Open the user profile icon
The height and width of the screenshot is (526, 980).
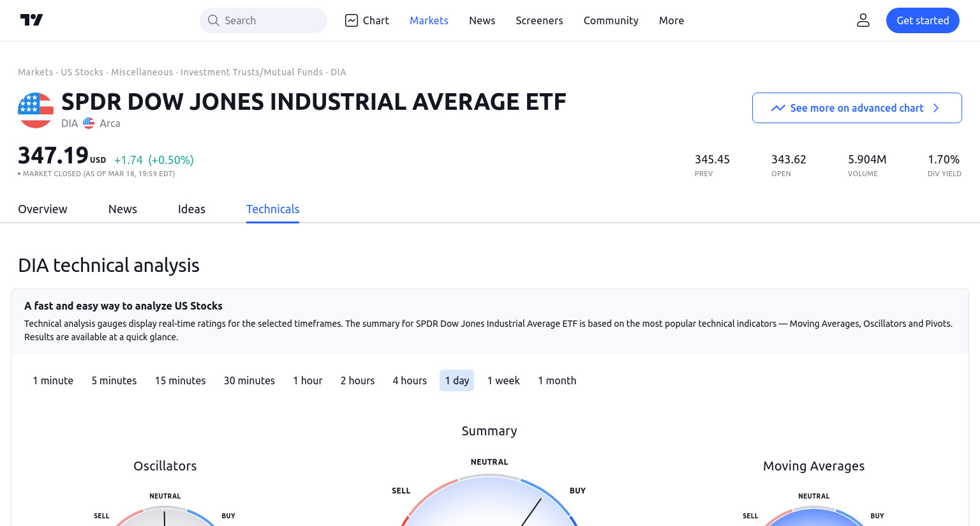coord(863,20)
